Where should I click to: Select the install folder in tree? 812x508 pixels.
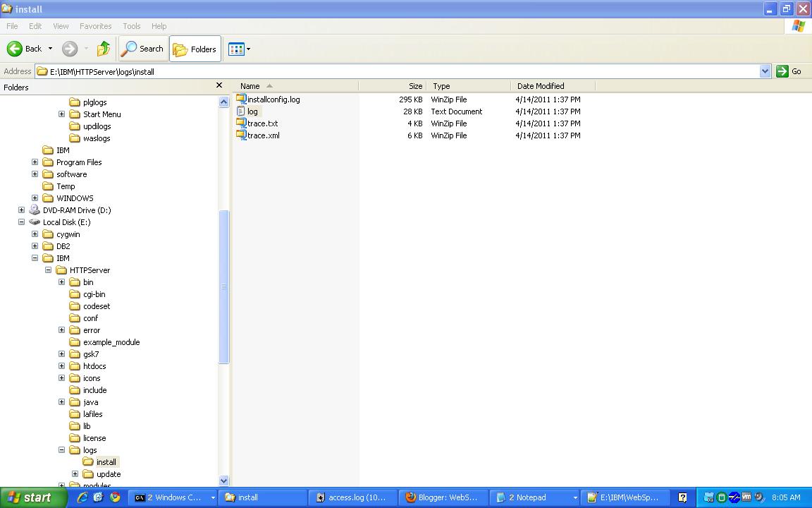point(101,462)
